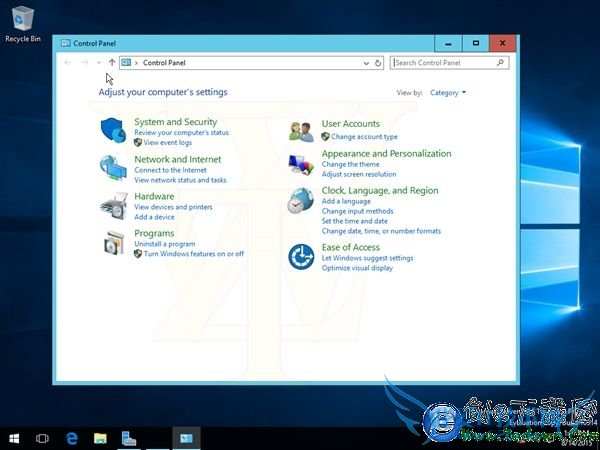Click the Back arrow in navigation bar
600x450 pixels.
click(68, 62)
